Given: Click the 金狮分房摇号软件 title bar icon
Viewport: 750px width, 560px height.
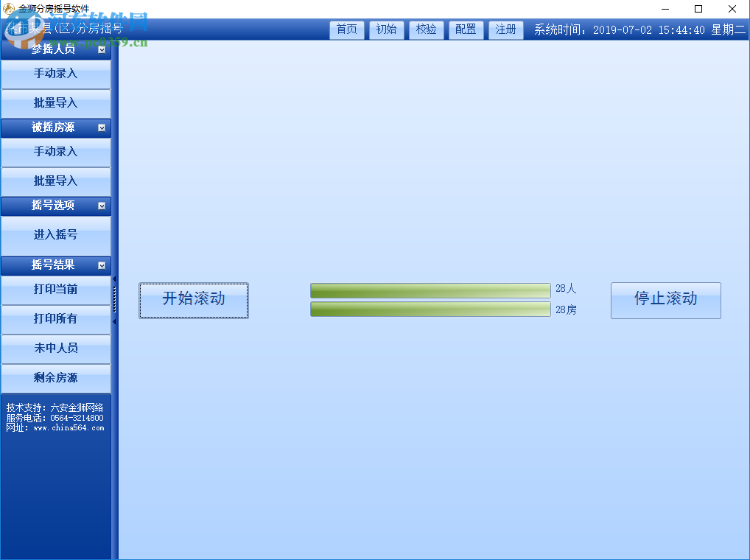Looking at the screenshot, I should 9,8.
